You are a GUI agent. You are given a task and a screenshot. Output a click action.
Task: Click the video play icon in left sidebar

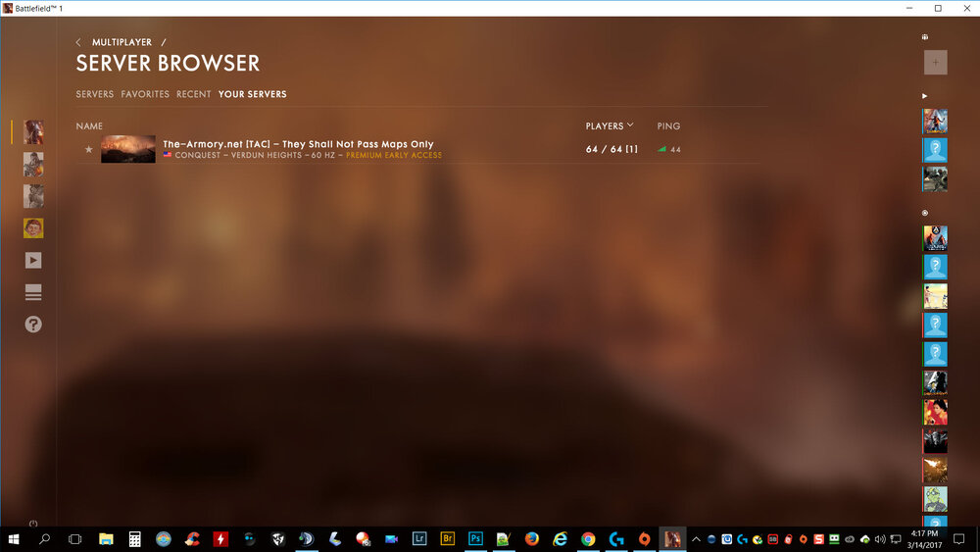coord(33,260)
